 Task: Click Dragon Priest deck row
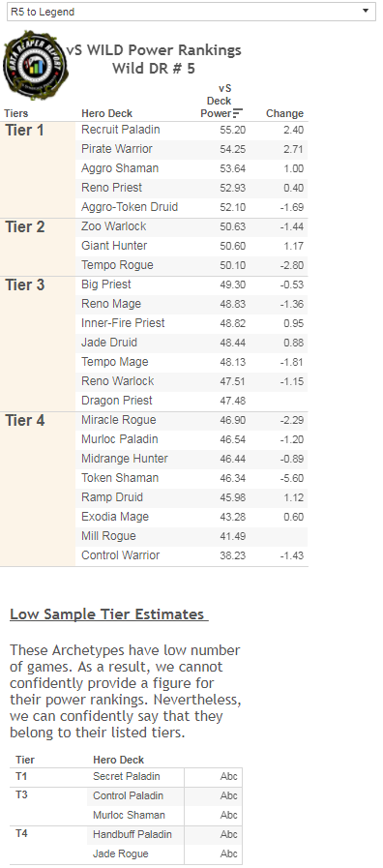click(x=191, y=401)
